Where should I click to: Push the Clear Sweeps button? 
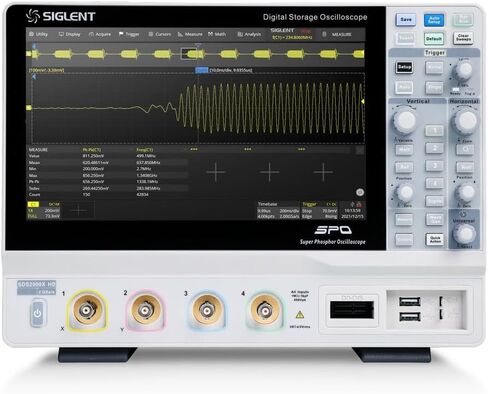pos(463,38)
